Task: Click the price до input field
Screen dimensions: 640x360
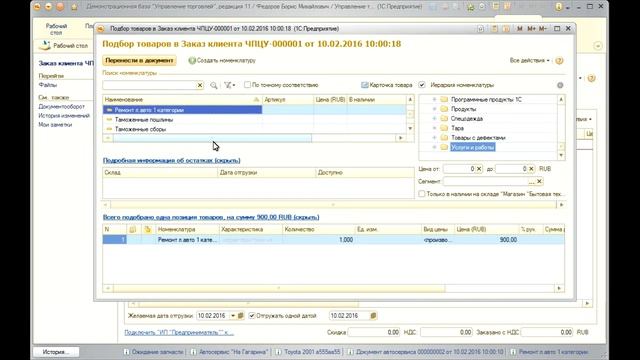Action: 511,169
